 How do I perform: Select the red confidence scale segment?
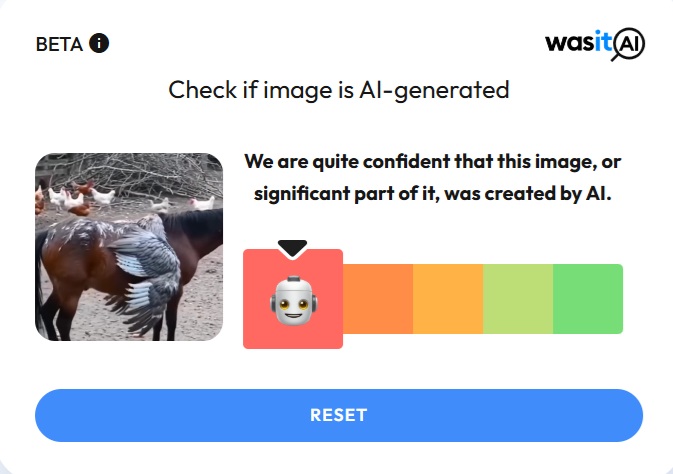293,299
